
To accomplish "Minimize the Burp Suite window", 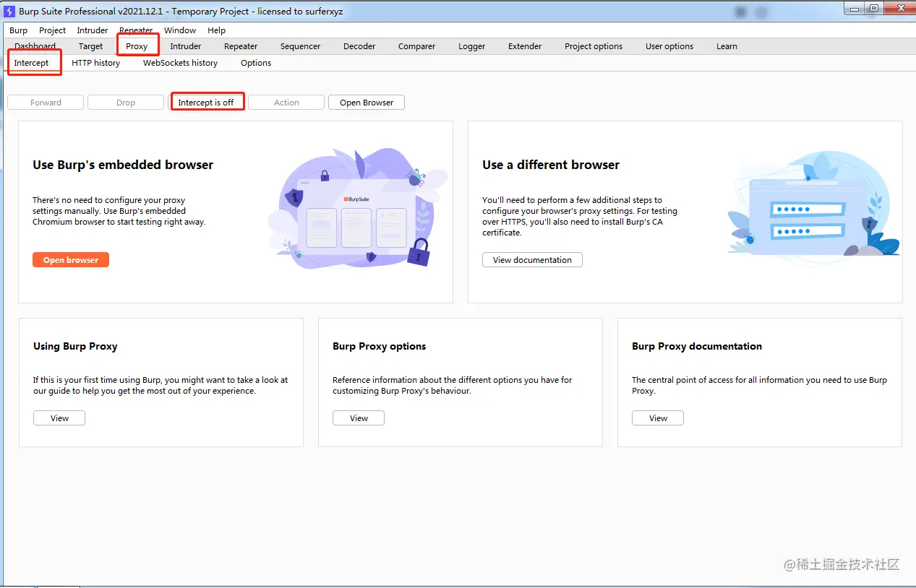I will click(855, 8).
